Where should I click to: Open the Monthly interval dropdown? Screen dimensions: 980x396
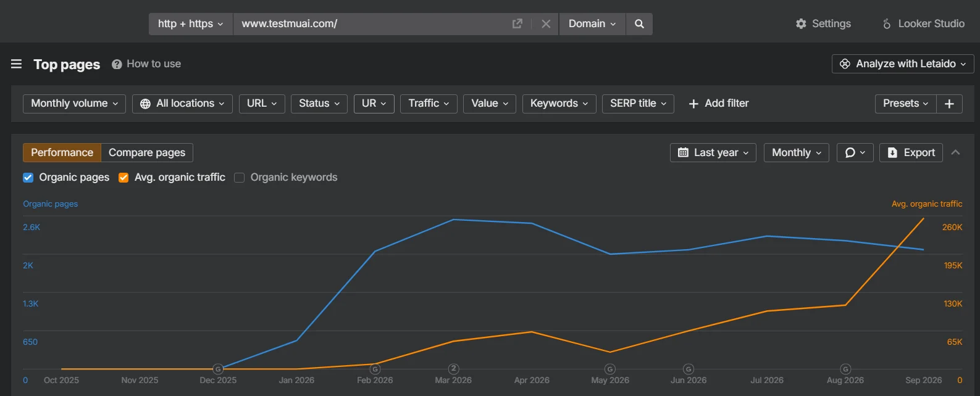coord(797,152)
